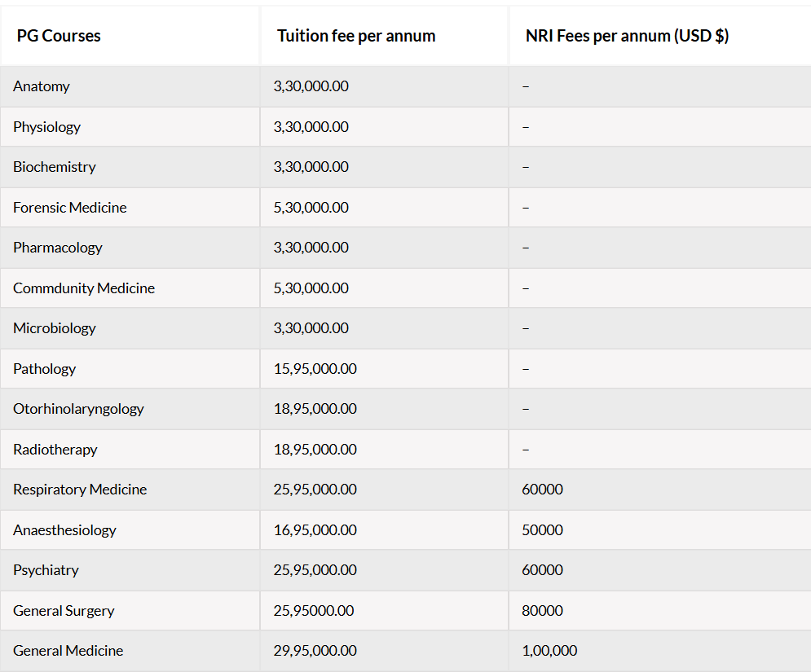Click NRI Fees per annum (USD $) header
811x672 pixels.
coord(627,36)
